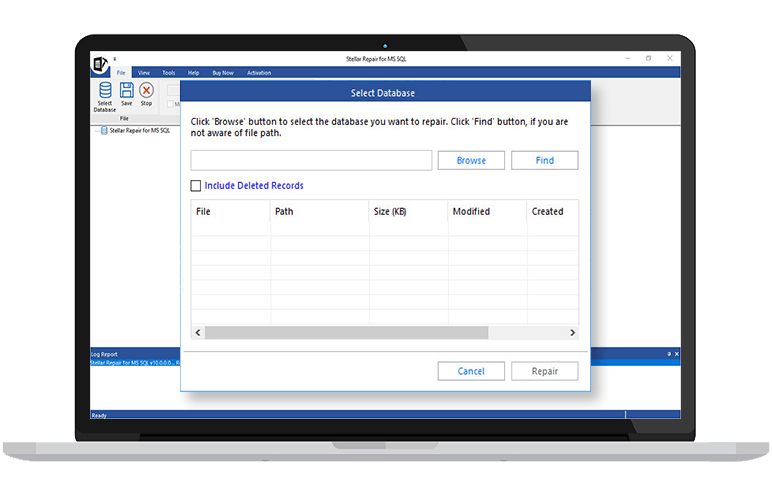Click the Stellar Repair application logo
This screenshot has width=772, height=488.
(100, 64)
